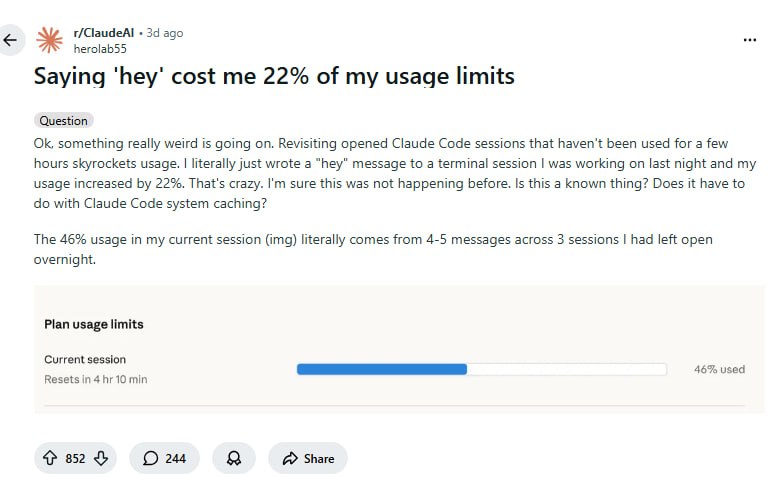Click the 'Resets in 4 hr 10 min' text

click(x=95, y=380)
